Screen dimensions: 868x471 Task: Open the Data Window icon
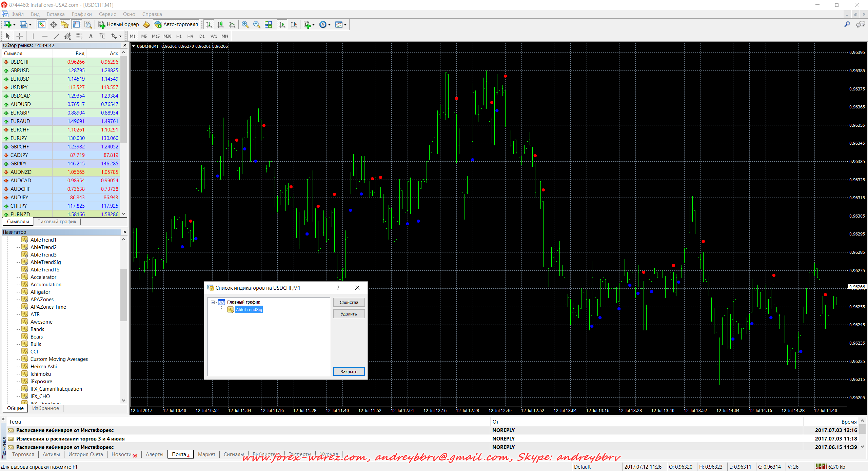click(x=53, y=24)
